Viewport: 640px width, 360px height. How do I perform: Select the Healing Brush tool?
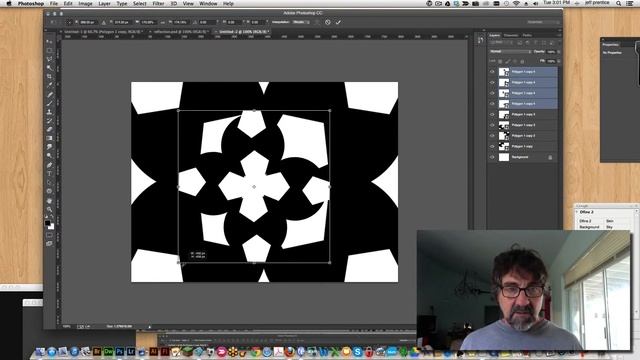coord(49,95)
